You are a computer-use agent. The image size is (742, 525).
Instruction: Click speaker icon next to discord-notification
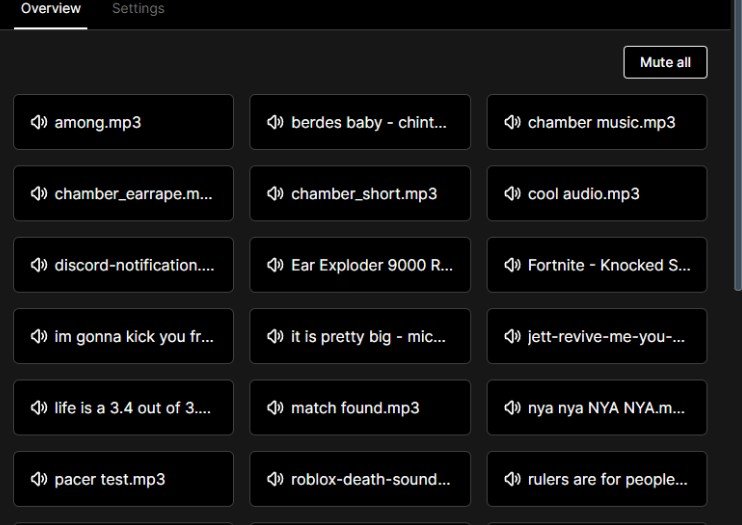click(39, 265)
